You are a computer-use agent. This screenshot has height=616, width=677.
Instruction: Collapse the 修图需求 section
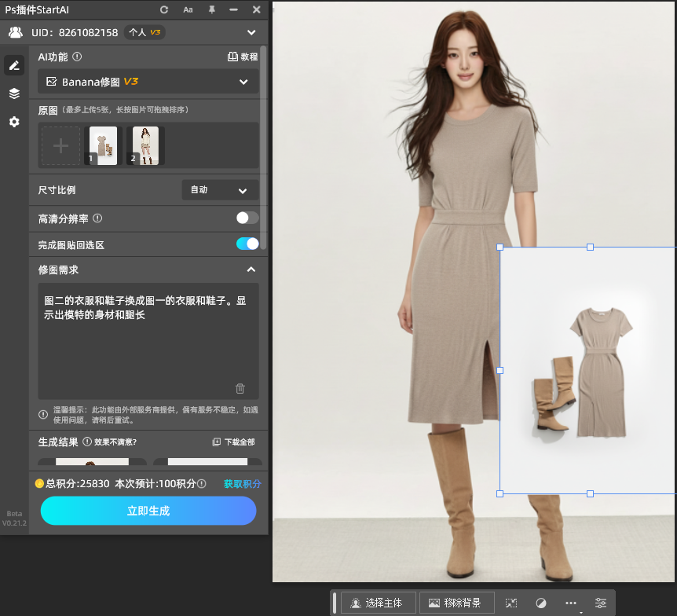[x=251, y=269]
